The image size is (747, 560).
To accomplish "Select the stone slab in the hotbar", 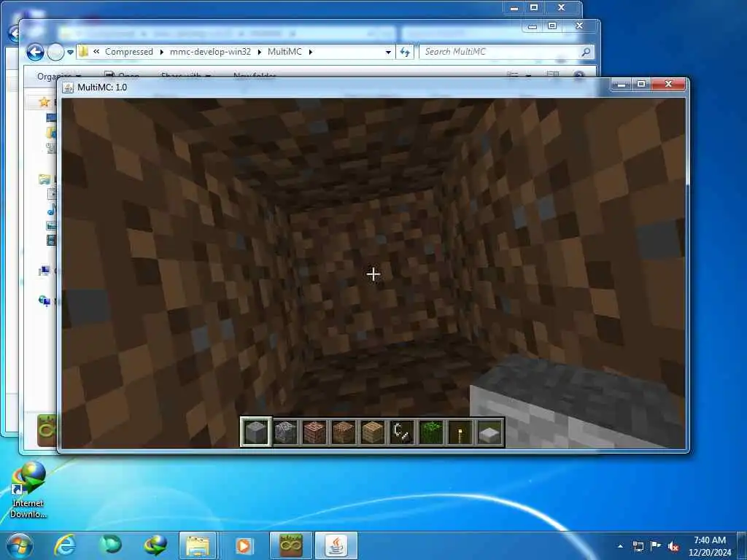I will tap(489, 432).
